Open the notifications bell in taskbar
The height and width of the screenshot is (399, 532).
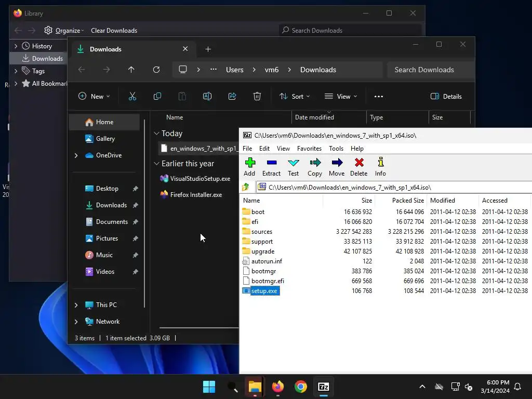point(517,387)
